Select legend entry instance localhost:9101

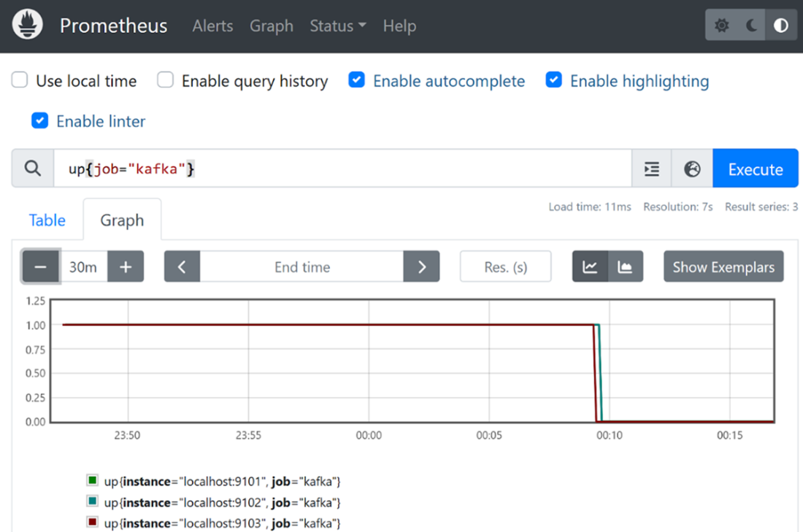(222, 482)
